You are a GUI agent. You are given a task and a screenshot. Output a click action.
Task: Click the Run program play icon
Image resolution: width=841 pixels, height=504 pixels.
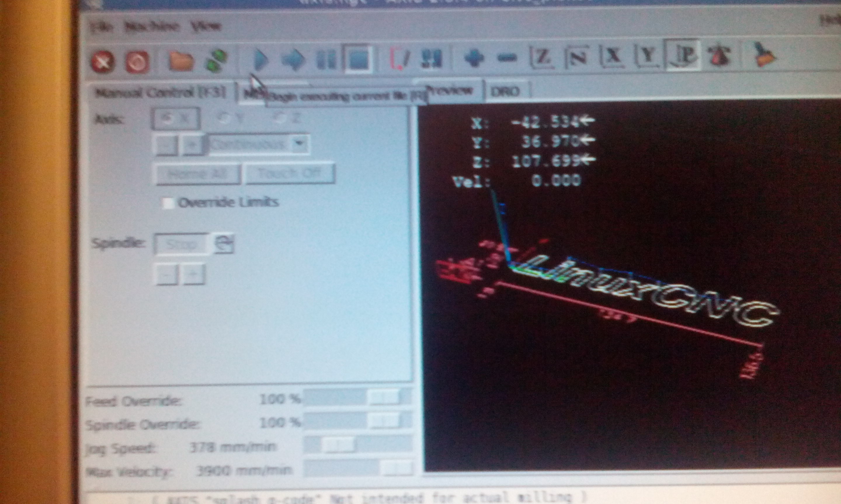pos(261,60)
